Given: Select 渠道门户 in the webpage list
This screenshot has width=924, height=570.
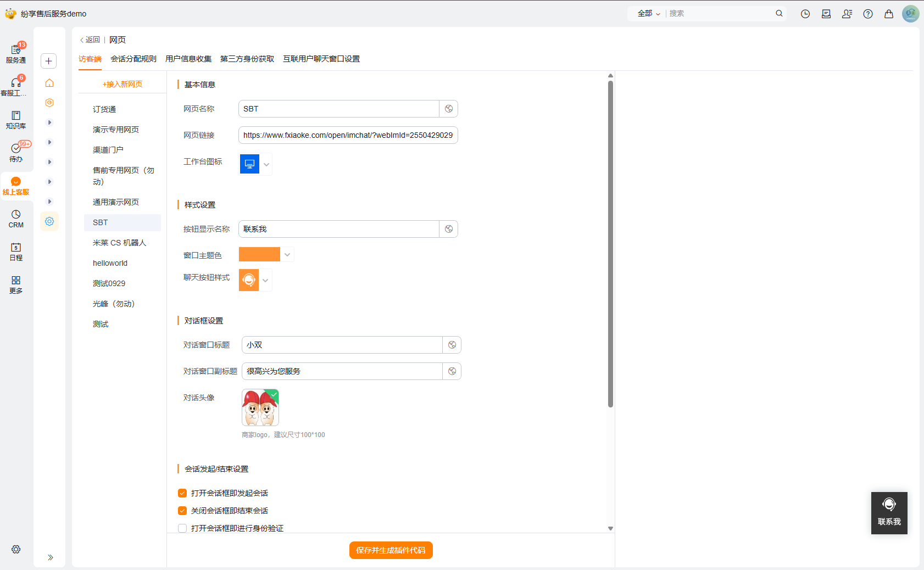Looking at the screenshot, I should (123, 150).
